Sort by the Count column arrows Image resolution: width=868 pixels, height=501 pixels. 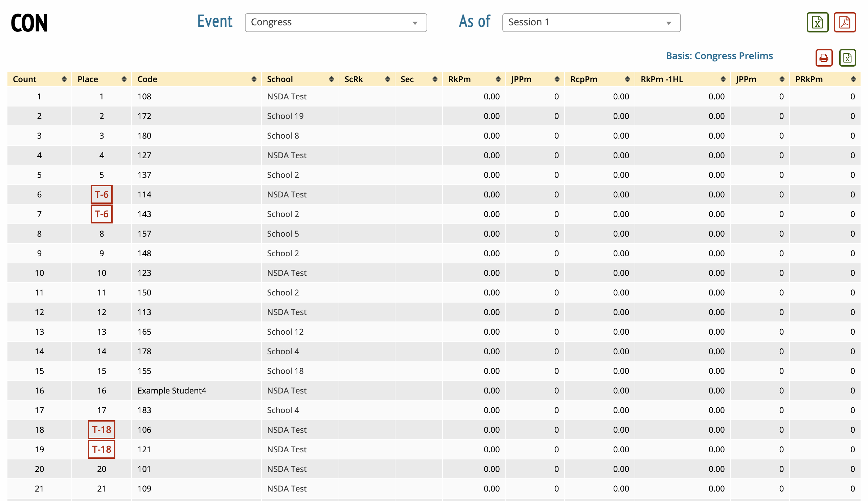point(64,79)
